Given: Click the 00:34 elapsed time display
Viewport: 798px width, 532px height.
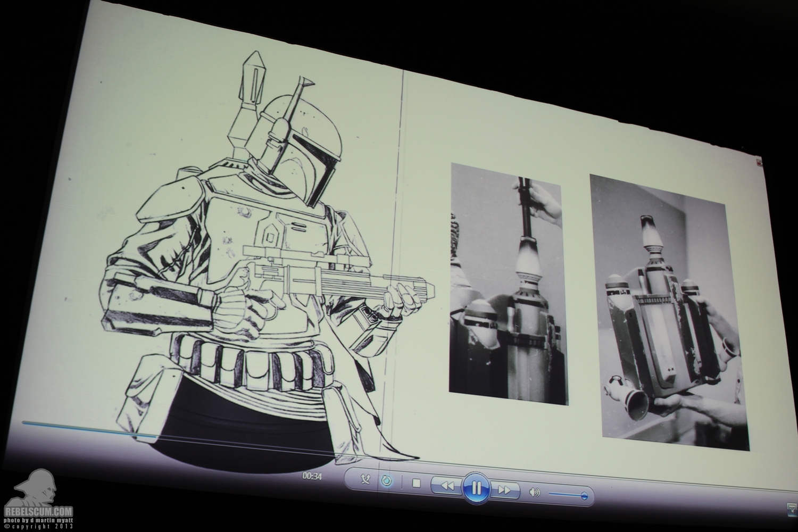Looking at the screenshot, I should point(312,476).
